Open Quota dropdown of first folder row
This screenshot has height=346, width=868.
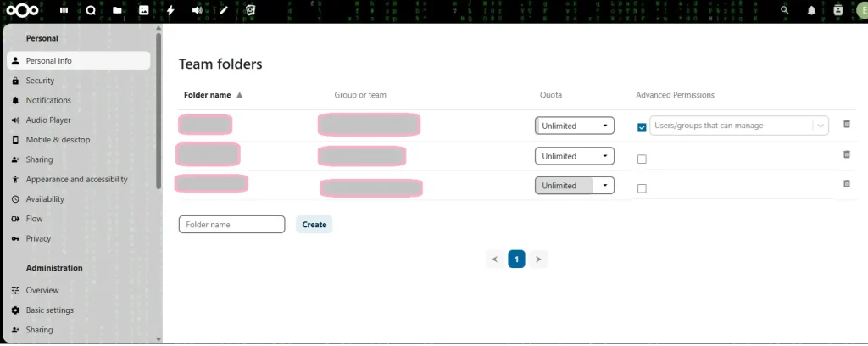(x=575, y=126)
